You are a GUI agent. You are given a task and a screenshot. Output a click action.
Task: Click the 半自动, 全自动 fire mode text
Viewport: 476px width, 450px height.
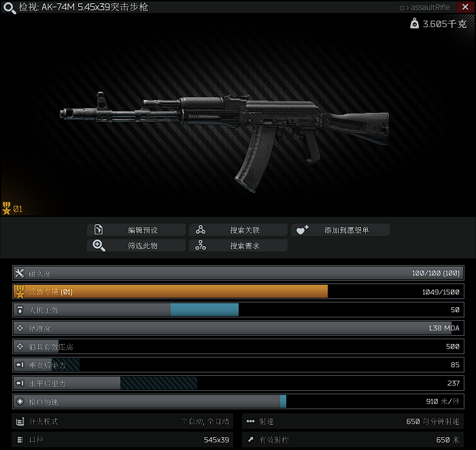pos(205,421)
